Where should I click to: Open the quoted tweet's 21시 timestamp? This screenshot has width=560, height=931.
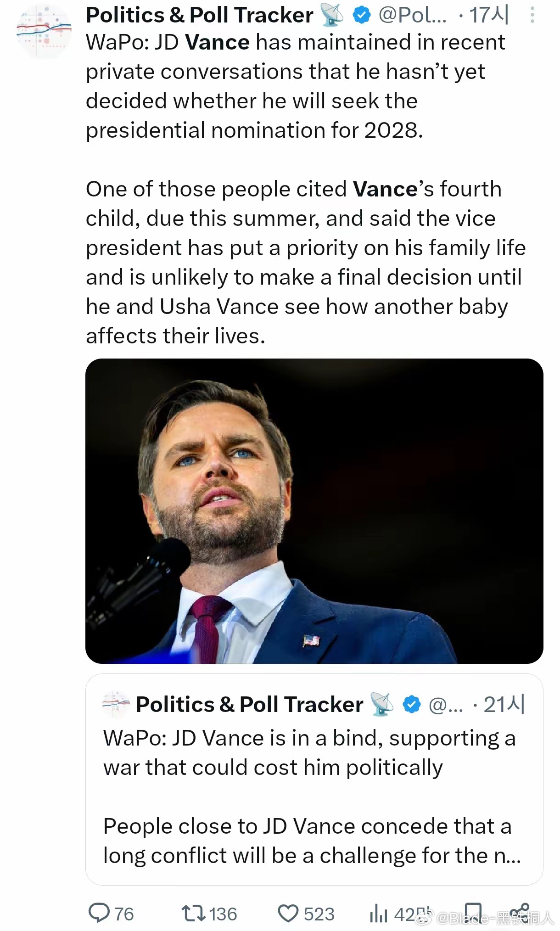pos(504,705)
